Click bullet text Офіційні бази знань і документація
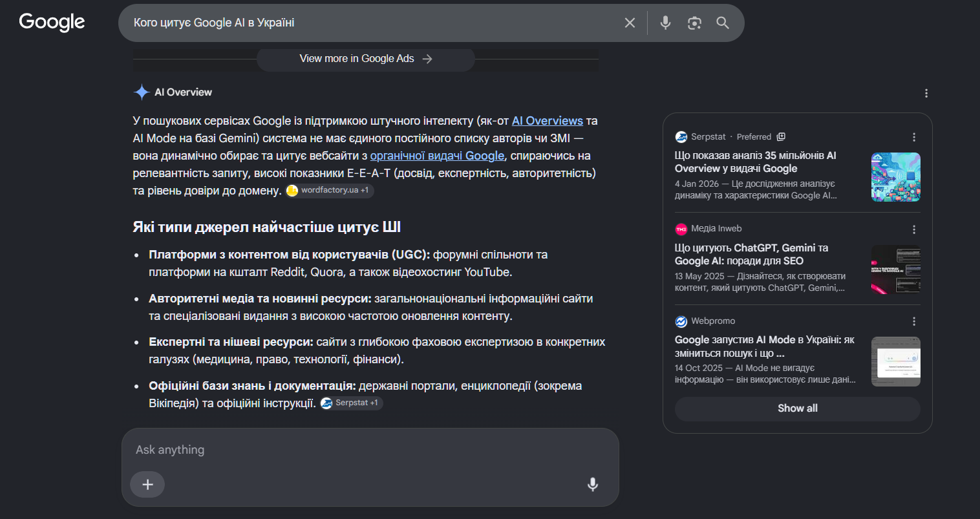Image resolution: width=980 pixels, height=519 pixels. pyautogui.click(x=252, y=386)
